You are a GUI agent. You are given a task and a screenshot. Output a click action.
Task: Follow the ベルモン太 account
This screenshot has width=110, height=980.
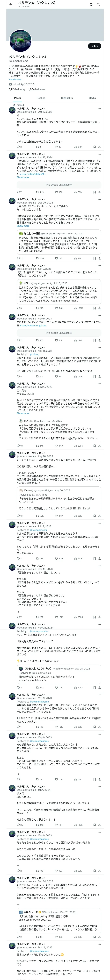point(95,46)
